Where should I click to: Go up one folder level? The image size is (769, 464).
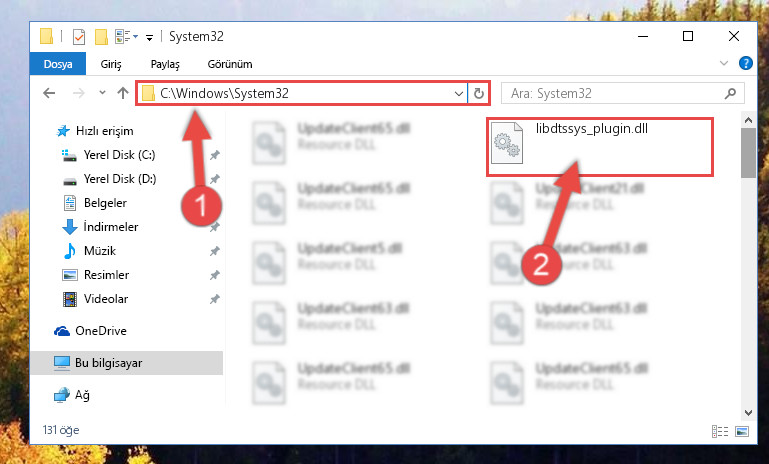click(123, 93)
